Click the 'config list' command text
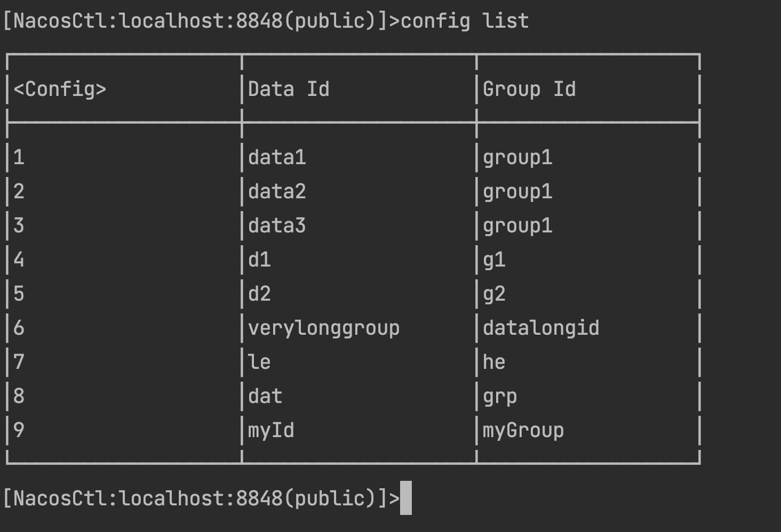This screenshot has width=781, height=532. [x=465, y=21]
